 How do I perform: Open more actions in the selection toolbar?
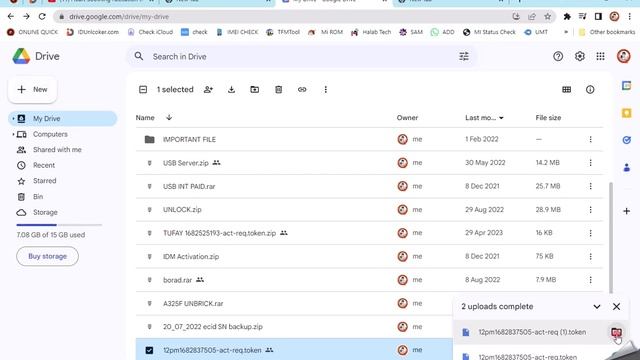click(325, 89)
